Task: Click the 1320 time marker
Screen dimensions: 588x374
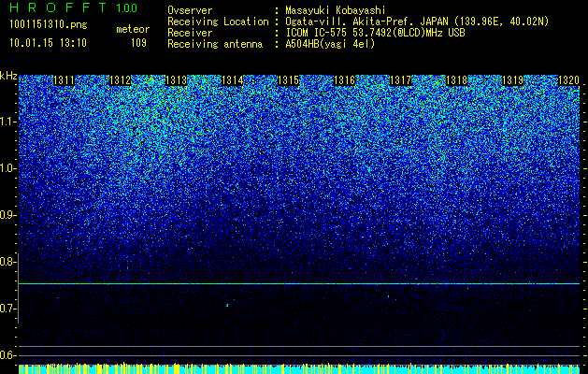Action: 569,80
